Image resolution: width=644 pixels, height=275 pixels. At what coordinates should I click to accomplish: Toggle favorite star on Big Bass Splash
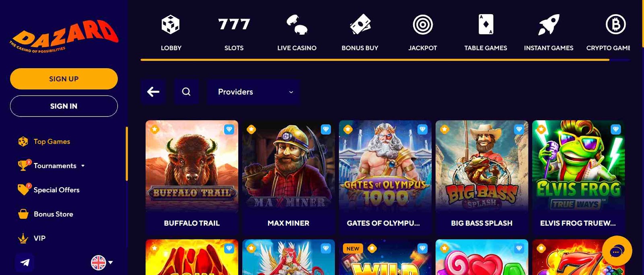(x=444, y=129)
